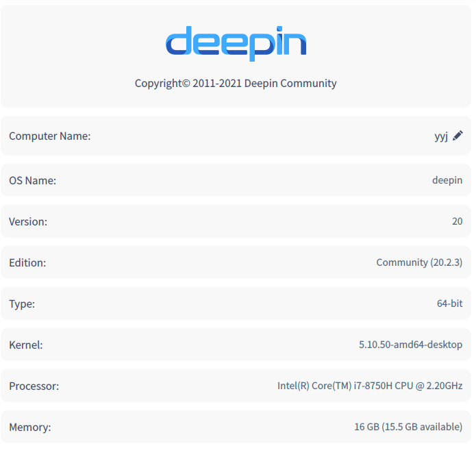This screenshot has height=457, width=476.
Task: Select the Processor label
Action: pos(34,386)
